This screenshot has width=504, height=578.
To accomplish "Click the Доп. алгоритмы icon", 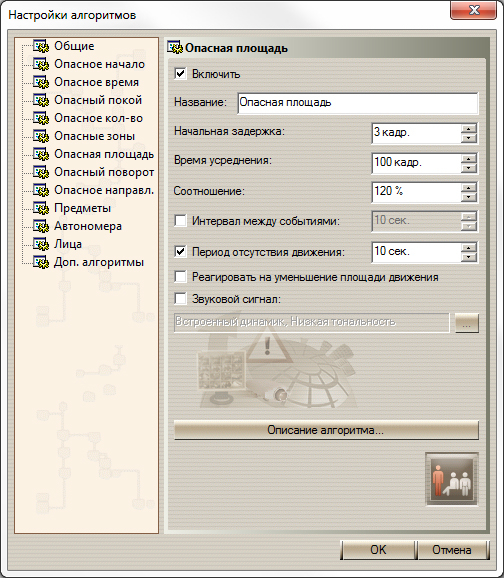I will click(x=41, y=262).
